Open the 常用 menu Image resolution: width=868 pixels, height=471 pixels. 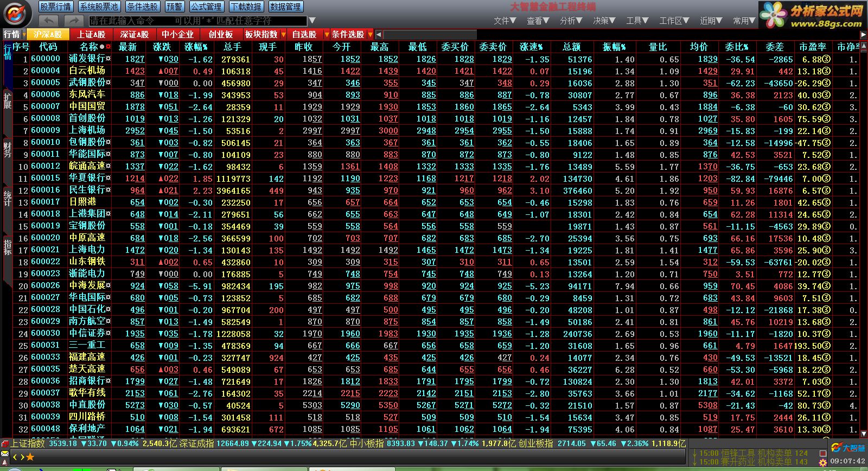pos(744,21)
